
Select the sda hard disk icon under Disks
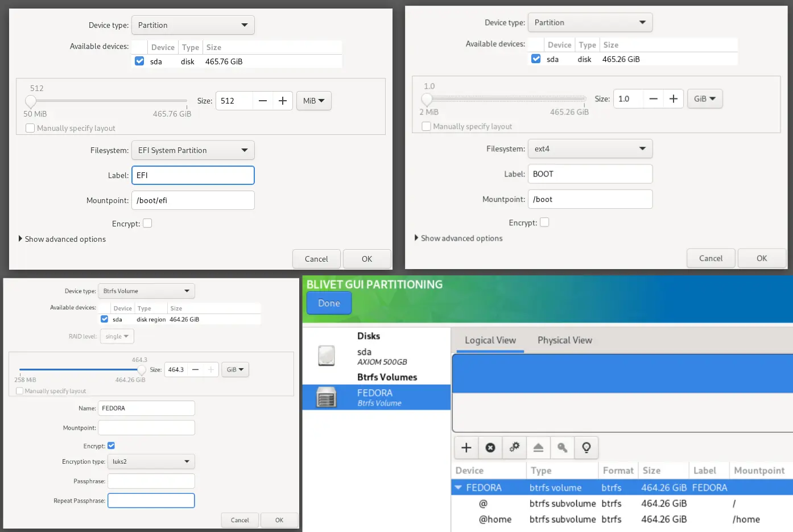[327, 356]
